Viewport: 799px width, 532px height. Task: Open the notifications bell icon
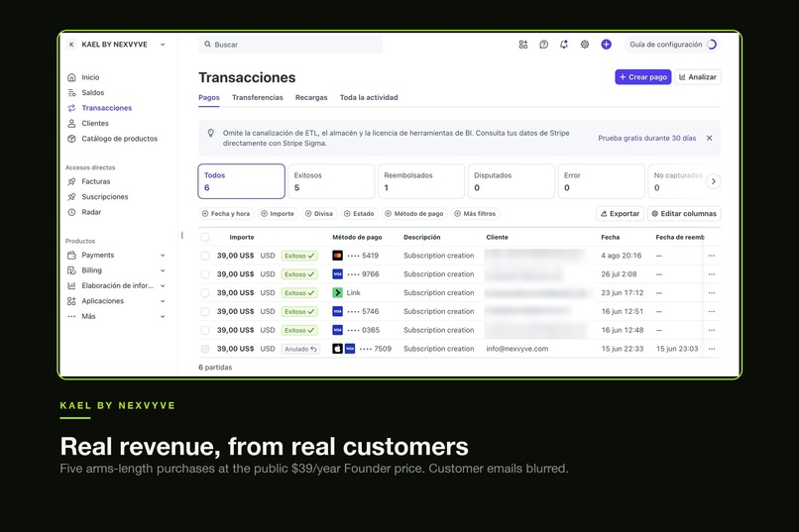[x=564, y=45]
